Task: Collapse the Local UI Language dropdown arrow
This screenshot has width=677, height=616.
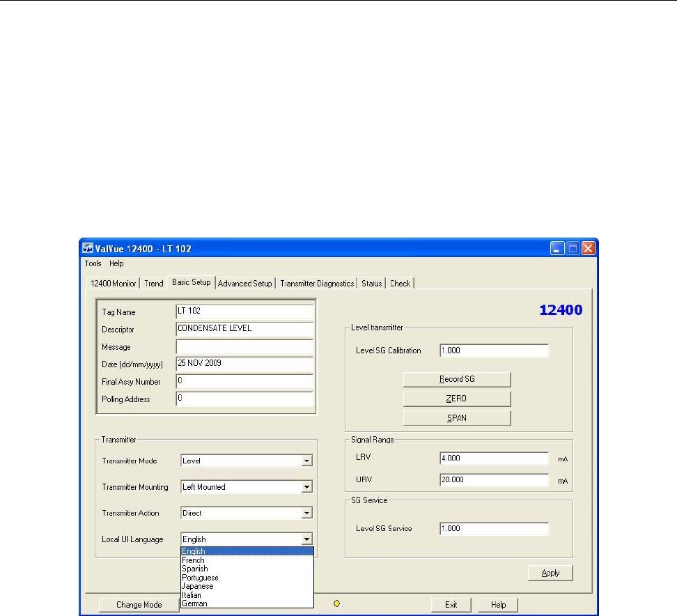Action: [306, 539]
